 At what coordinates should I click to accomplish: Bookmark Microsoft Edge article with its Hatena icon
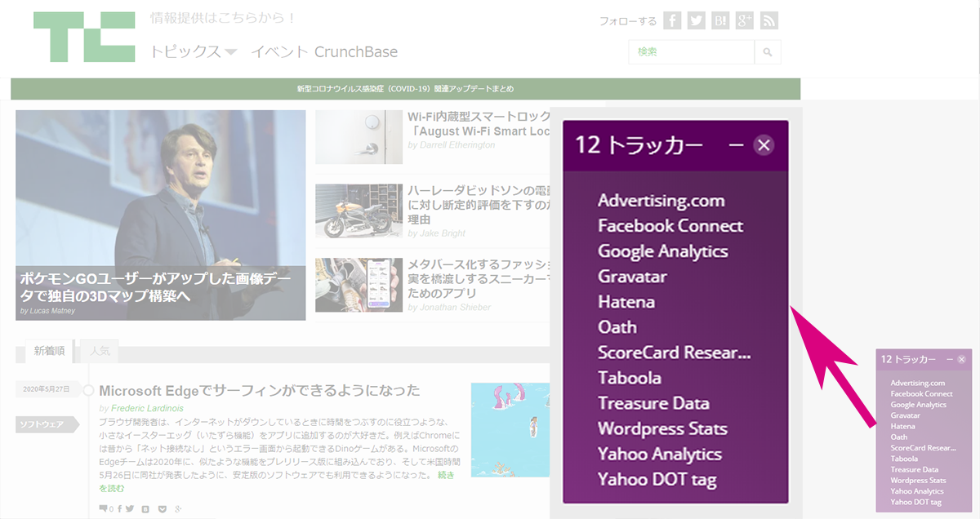pyautogui.click(x=145, y=509)
